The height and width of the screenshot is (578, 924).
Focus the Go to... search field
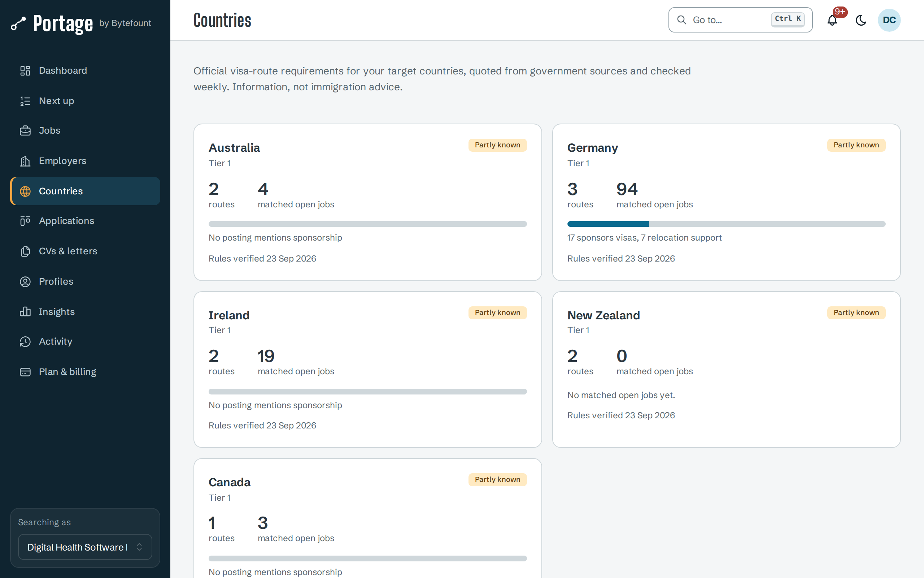point(740,20)
